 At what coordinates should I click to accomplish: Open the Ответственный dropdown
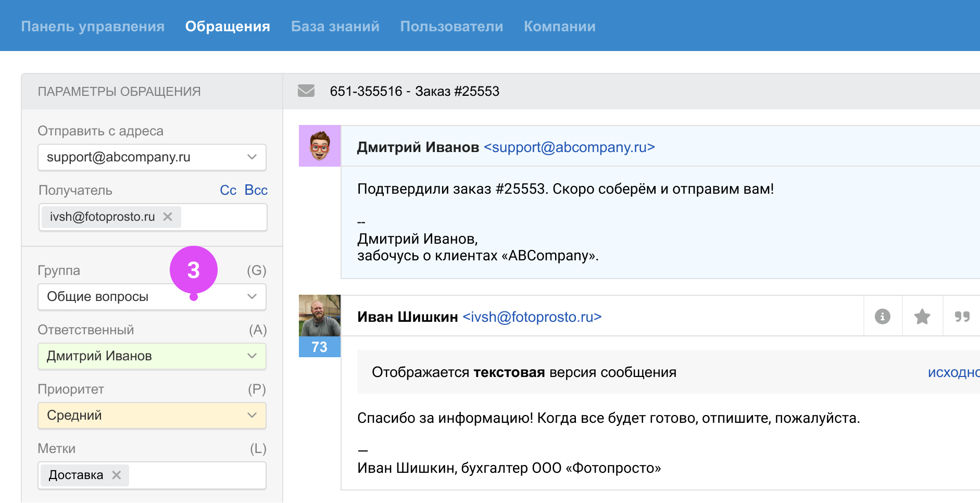pos(152,356)
